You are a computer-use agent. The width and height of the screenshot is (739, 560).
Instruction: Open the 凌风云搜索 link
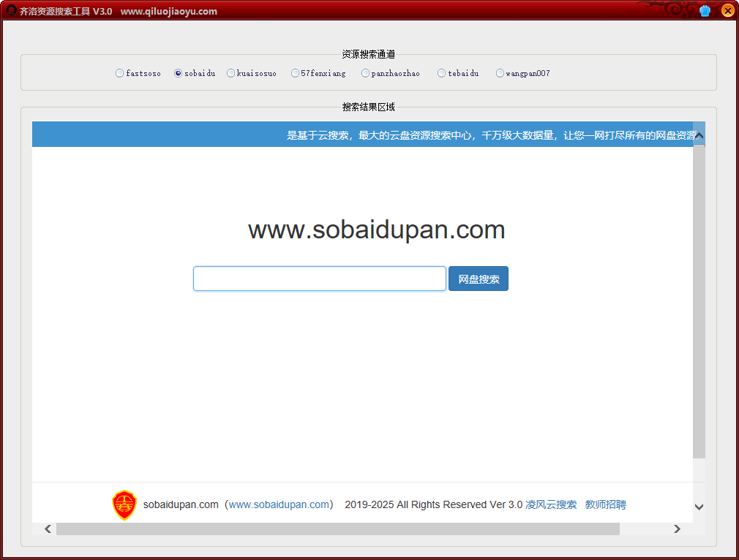tap(551, 504)
